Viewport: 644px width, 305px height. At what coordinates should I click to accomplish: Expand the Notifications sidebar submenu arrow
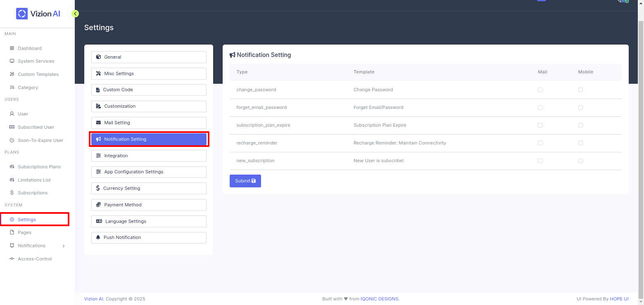(63, 246)
